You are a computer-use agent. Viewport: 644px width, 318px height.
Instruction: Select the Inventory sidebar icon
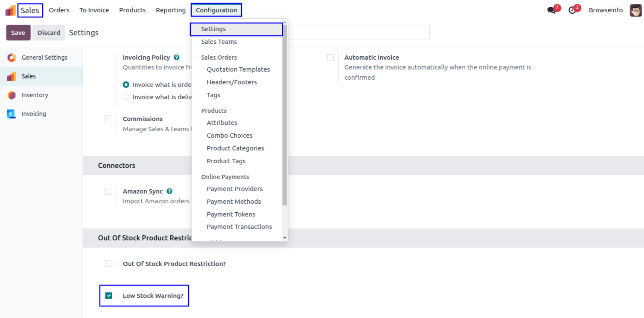12,95
